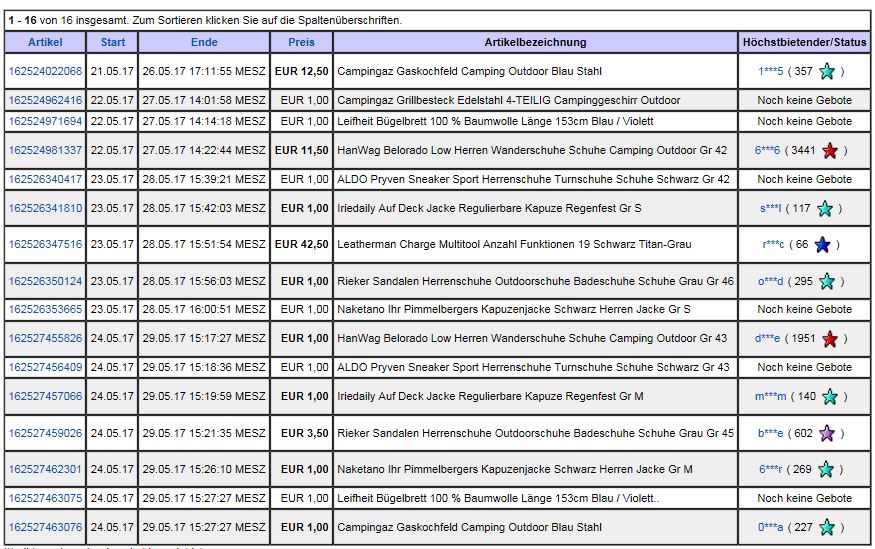This screenshot has height=549, width=875.
Task: Click price EUR 11,50
Action: 301,150
